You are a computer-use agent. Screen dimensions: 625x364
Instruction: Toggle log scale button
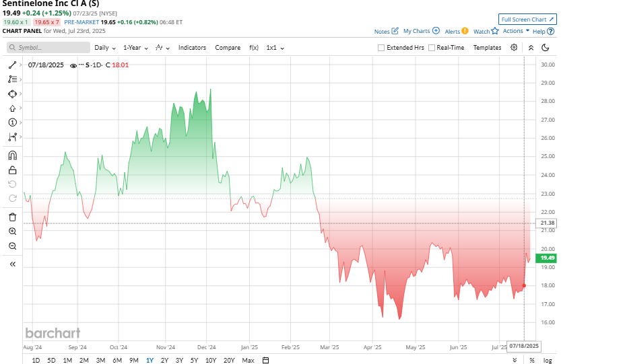[548, 361]
